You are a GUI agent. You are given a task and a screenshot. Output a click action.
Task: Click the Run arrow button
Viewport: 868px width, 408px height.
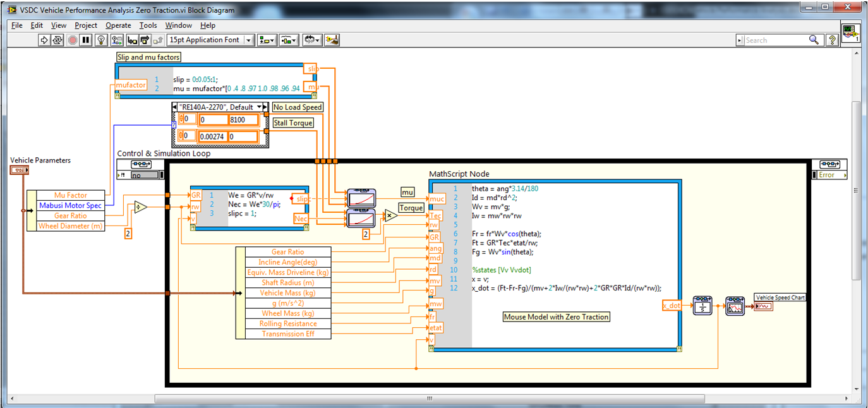(x=44, y=40)
